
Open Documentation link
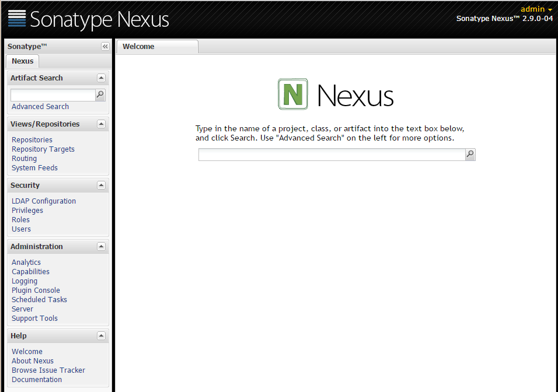click(x=37, y=380)
